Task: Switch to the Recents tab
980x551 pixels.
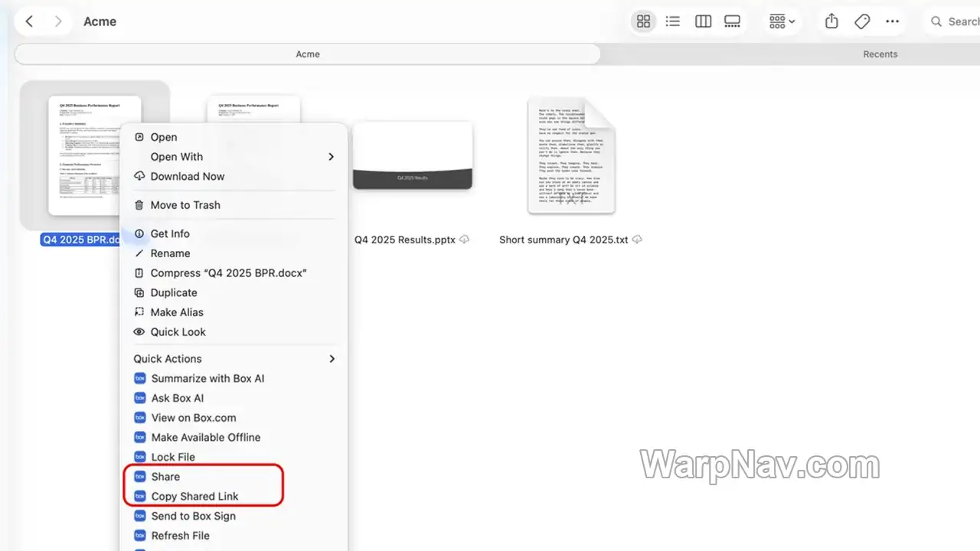Action: [880, 54]
